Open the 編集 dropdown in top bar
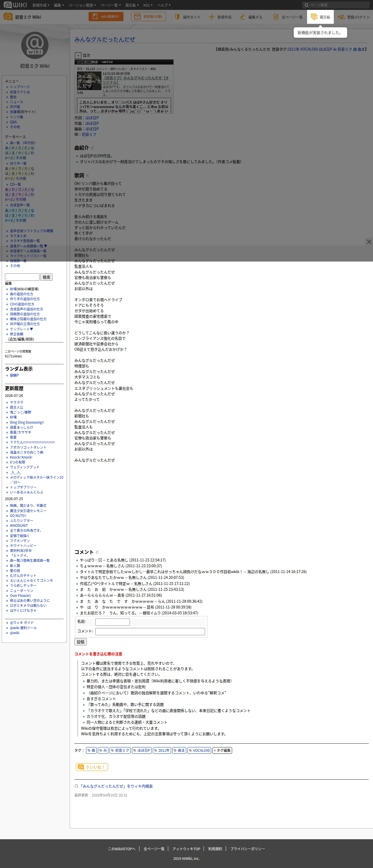 coord(59,5)
